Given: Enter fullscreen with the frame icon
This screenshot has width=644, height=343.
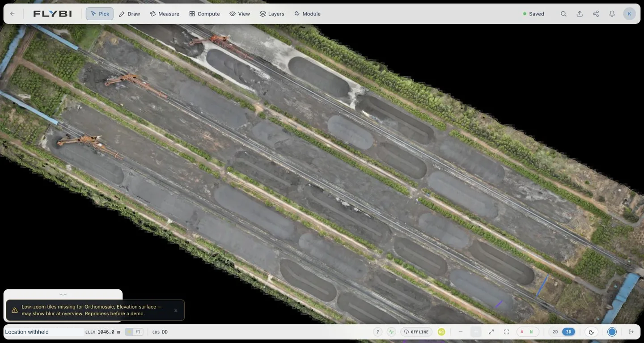Looking at the screenshot, I should coord(506,332).
